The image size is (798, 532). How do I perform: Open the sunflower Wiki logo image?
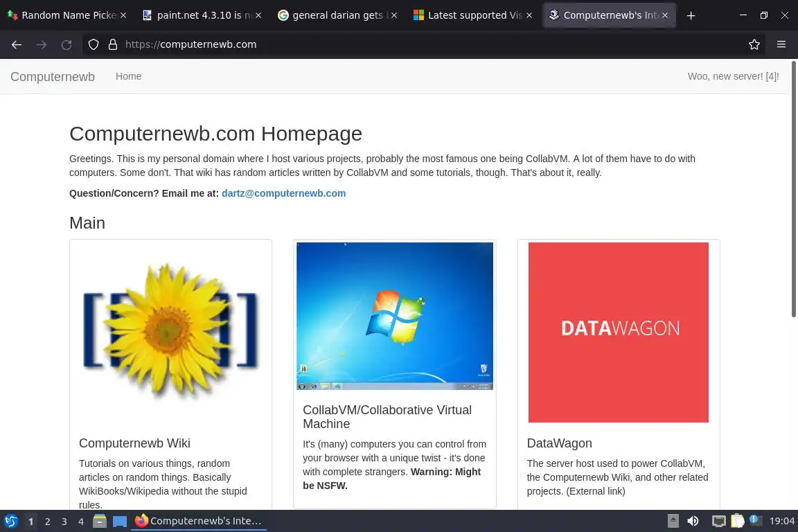point(170,330)
